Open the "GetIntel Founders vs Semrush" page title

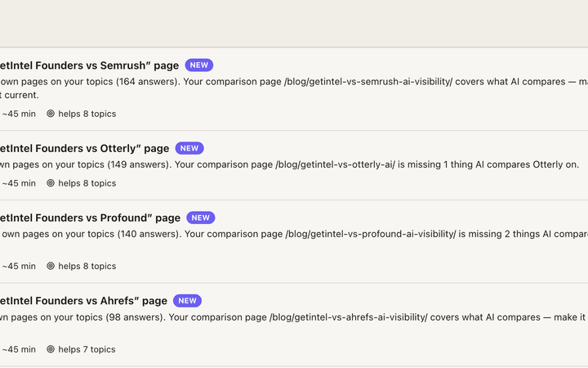point(89,65)
